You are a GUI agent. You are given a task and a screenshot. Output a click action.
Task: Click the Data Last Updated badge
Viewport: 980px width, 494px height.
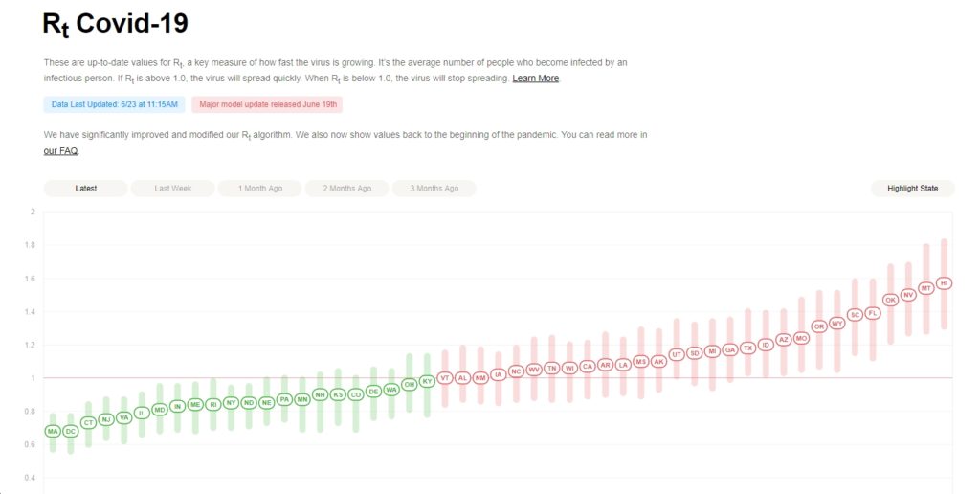(x=115, y=104)
